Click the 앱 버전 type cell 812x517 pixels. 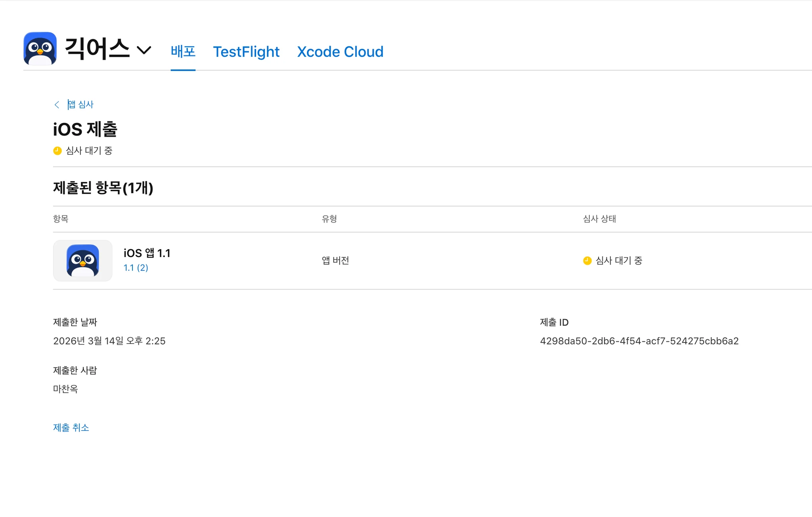point(335,261)
